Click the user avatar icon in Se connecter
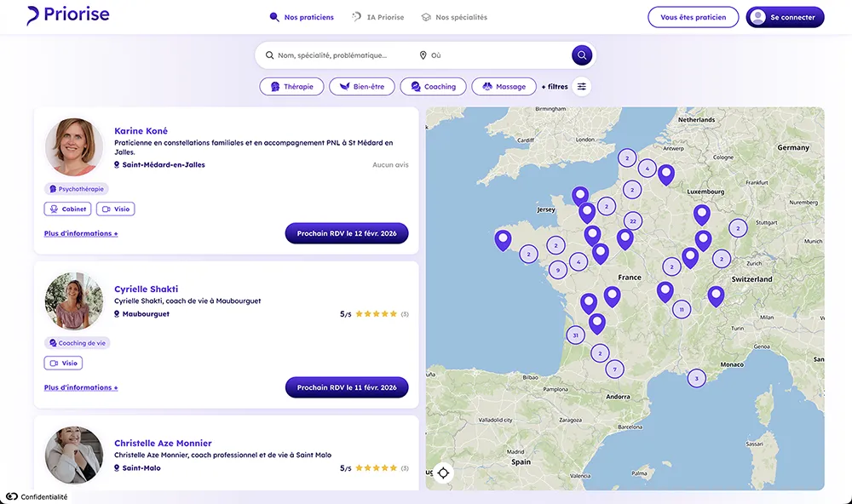852x504 pixels. 757,17
